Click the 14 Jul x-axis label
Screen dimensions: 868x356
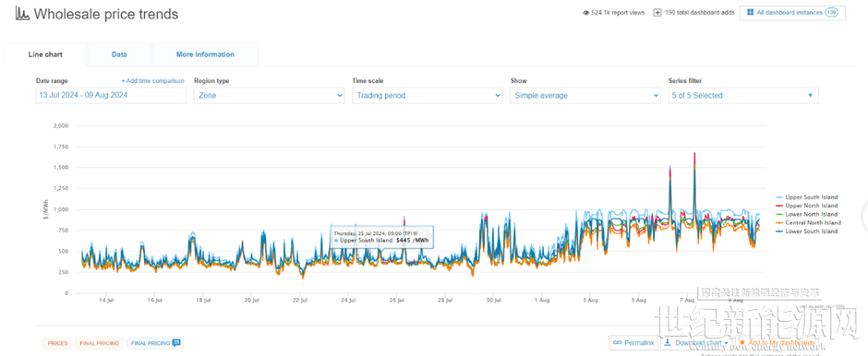point(106,301)
